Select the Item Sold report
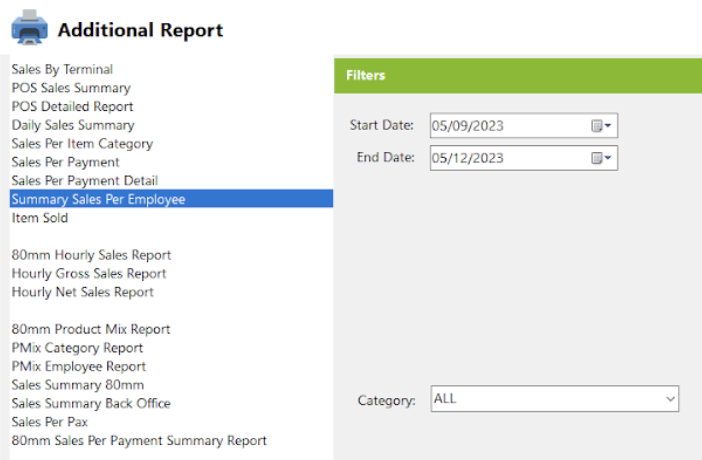Screen dimensions: 702x460 click(40, 218)
